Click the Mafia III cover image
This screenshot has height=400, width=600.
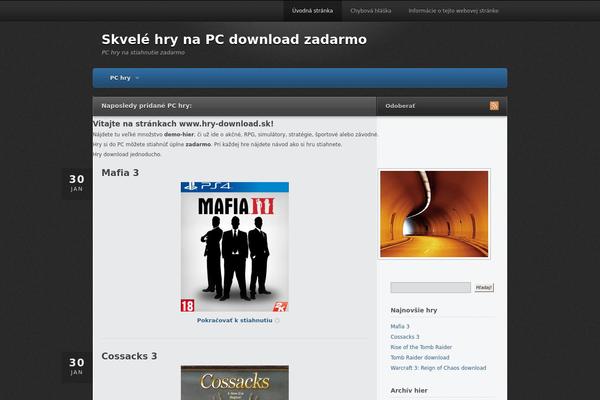point(235,247)
